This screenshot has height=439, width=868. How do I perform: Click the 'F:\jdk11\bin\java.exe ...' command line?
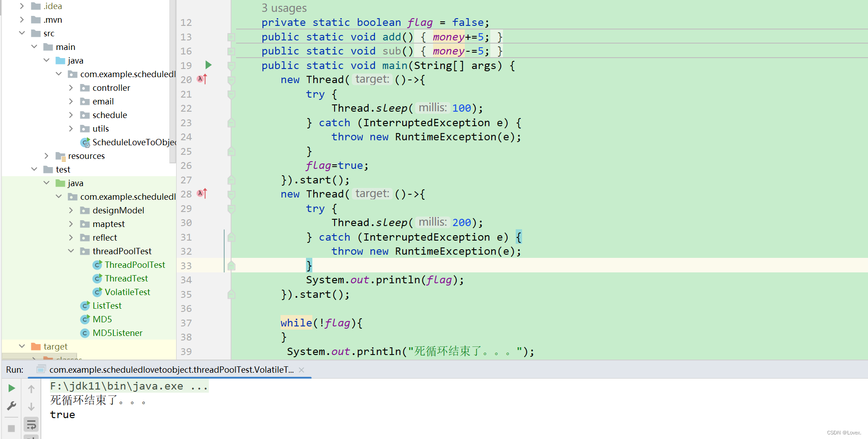[x=129, y=386]
